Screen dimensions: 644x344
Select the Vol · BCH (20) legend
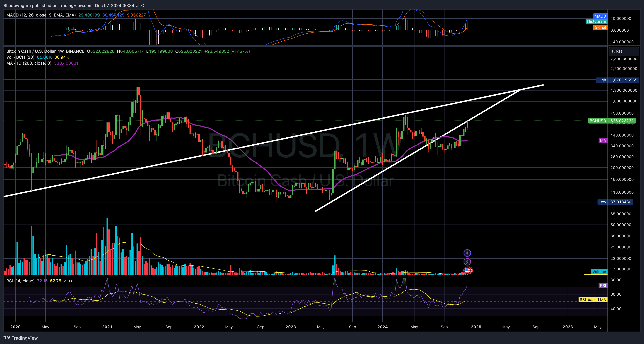(20, 57)
